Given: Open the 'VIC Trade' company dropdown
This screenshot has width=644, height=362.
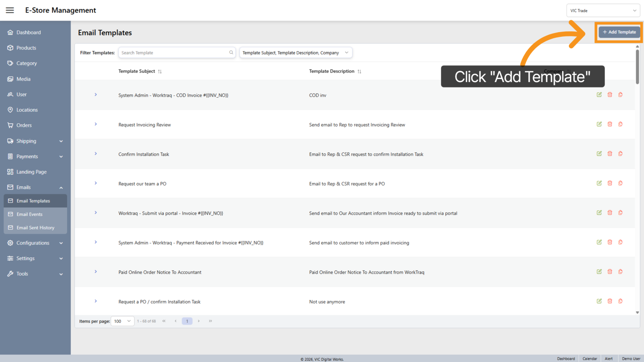Looking at the screenshot, I should (x=603, y=10).
